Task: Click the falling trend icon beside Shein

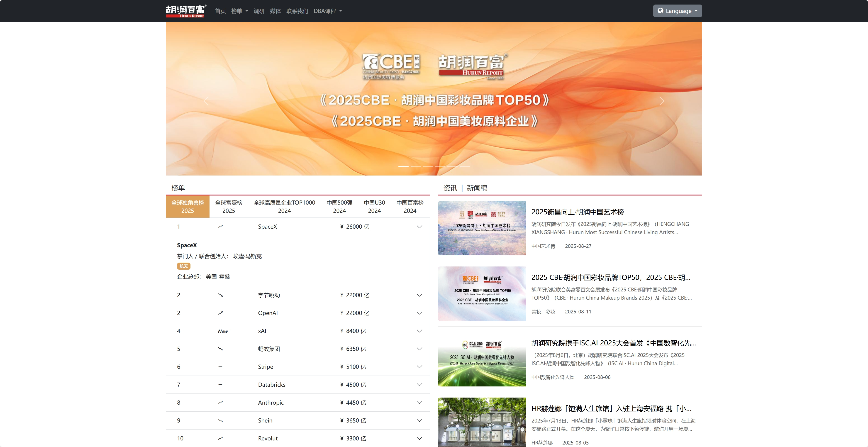Action: coord(220,420)
